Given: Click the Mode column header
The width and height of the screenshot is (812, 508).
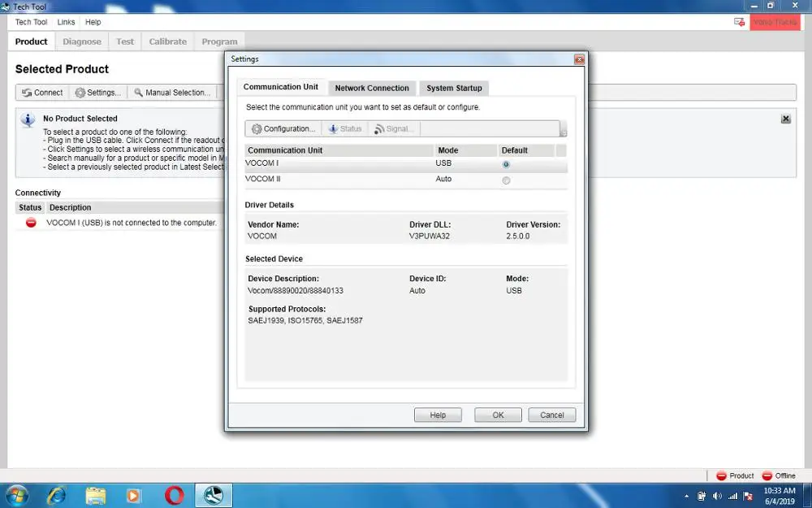Looking at the screenshot, I should coord(465,150).
